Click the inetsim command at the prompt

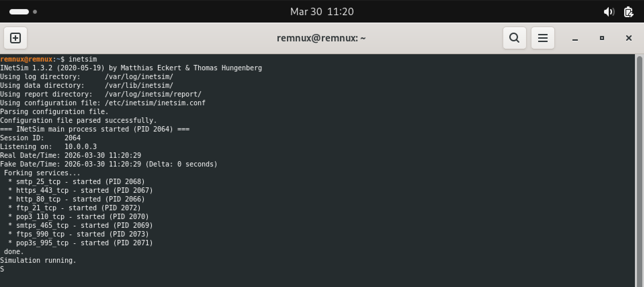pyautogui.click(x=83, y=59)
